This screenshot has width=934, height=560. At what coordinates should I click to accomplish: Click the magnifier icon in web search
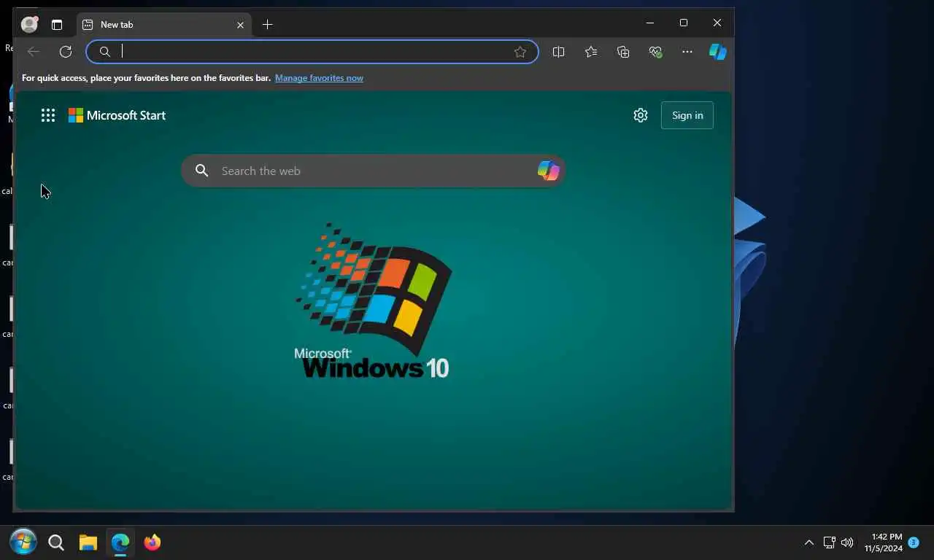coord(202,171)
